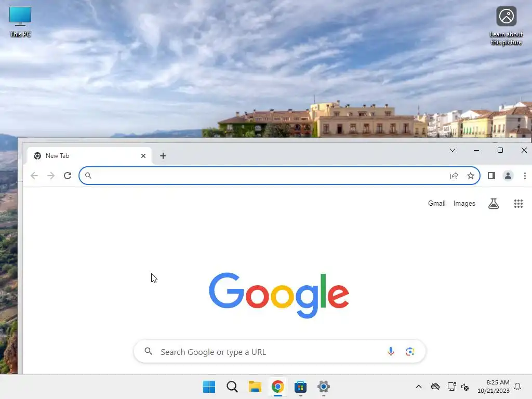Open notifications bell

tap(517, 387)
